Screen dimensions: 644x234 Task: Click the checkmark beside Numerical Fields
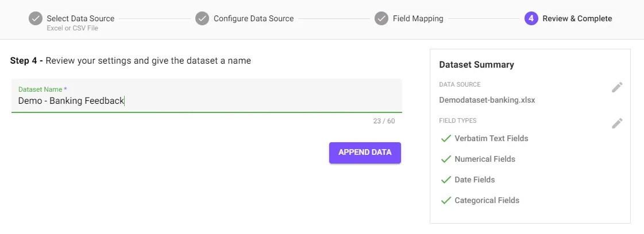[446, 159]
